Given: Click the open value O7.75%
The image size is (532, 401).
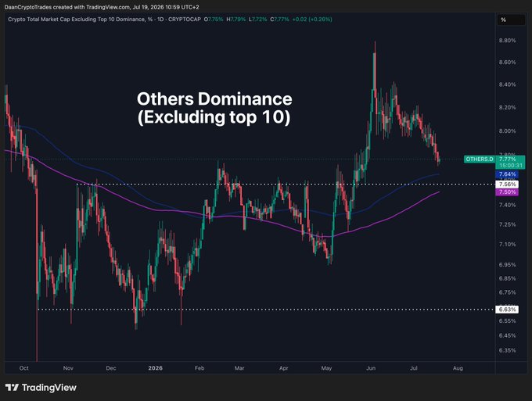Looking at the screenshot, I should [x=214, y=20].
